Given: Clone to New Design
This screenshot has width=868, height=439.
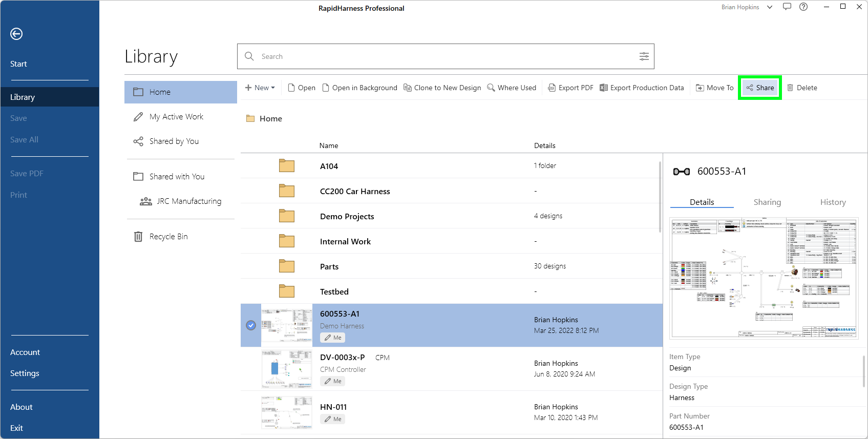Looking at the screenshot, I should coord(442,88).
